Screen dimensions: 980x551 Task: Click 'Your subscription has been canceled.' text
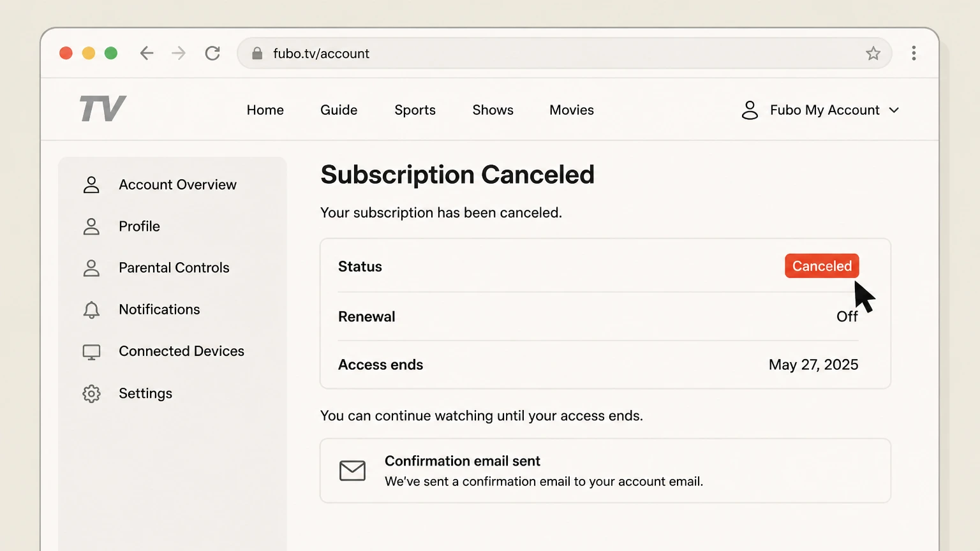click(x=441, y=213)
